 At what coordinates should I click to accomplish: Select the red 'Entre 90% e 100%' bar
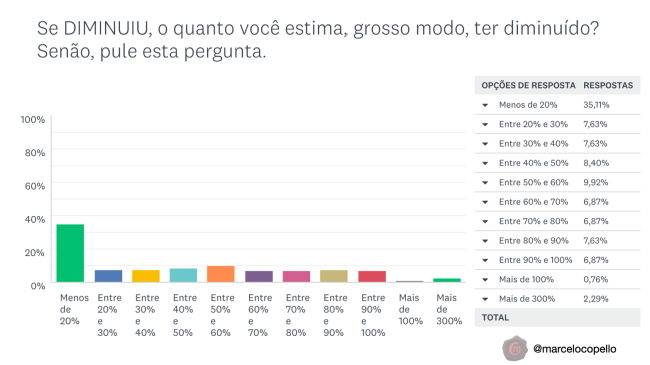pos(372,276)
